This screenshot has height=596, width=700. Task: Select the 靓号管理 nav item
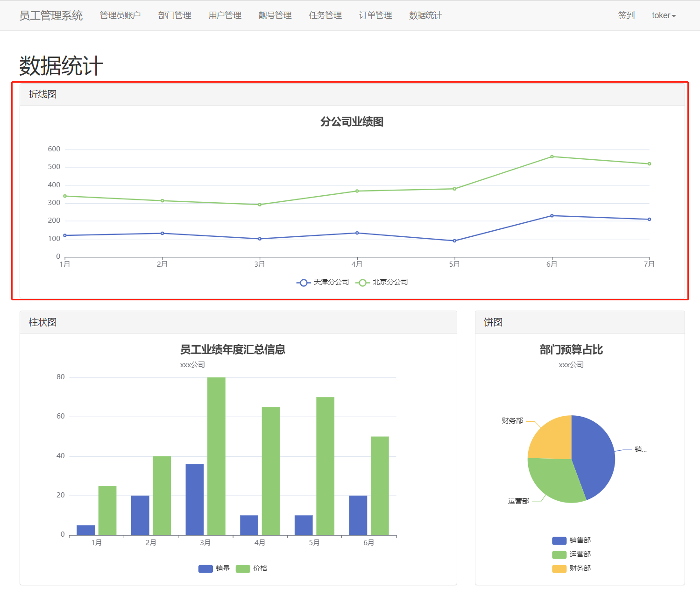tap(275, 15)
